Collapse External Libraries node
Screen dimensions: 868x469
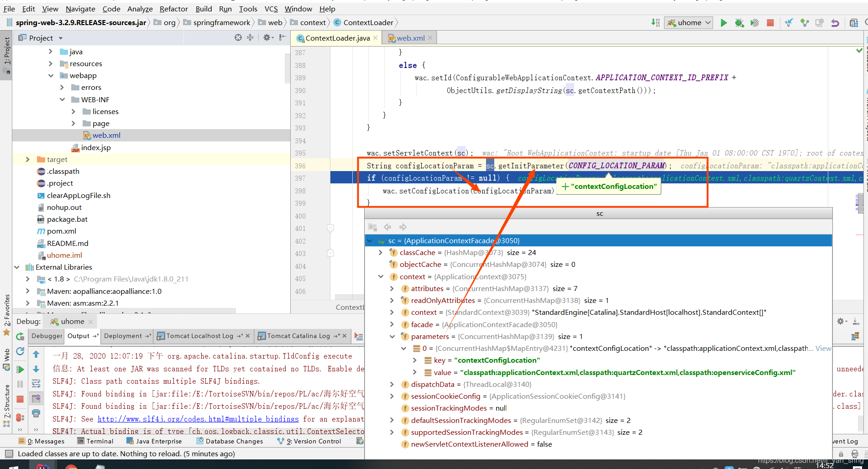click(x=17, y=267)
